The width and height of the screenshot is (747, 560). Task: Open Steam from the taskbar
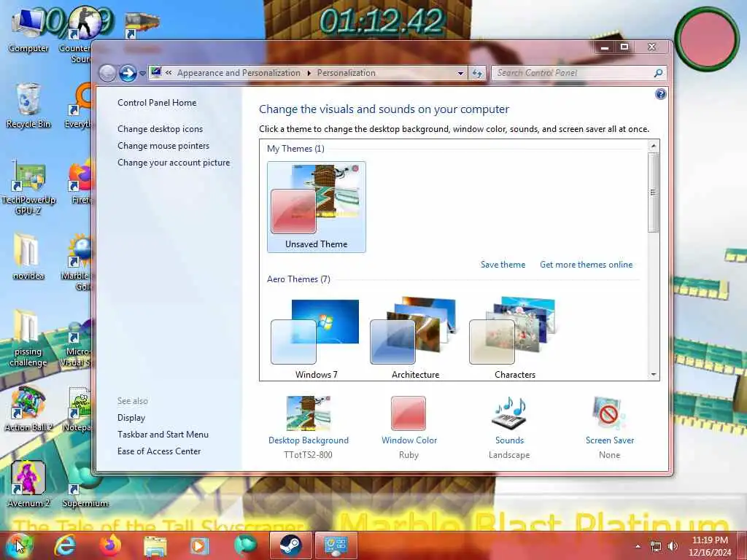290,545
